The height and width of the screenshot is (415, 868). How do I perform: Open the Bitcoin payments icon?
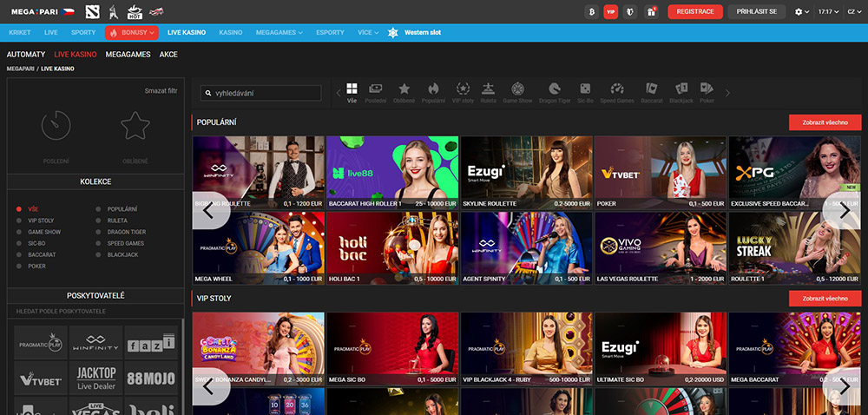coord(592,11)
